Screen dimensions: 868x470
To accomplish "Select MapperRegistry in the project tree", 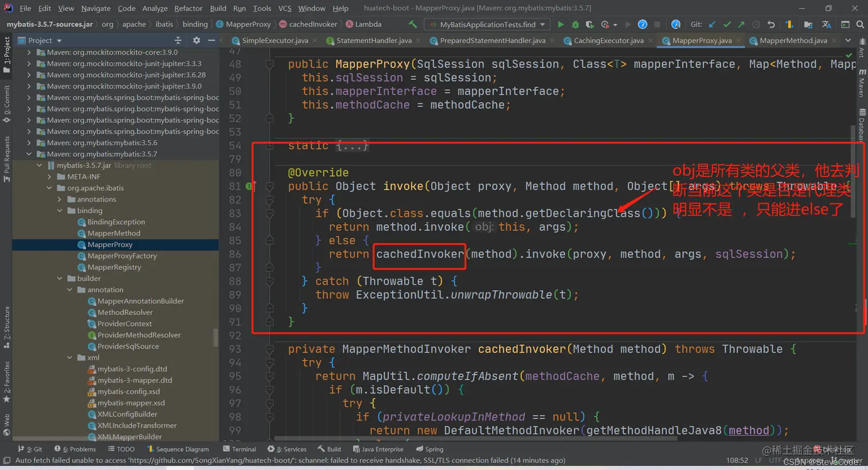I will coord(114,267).
